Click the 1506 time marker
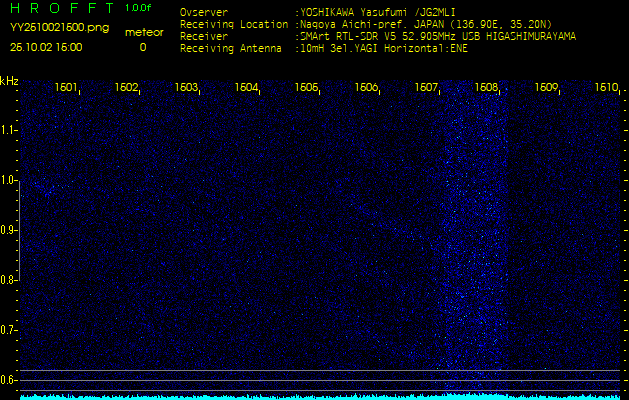Screen dimensions: 629x400 tap(366, 87)
